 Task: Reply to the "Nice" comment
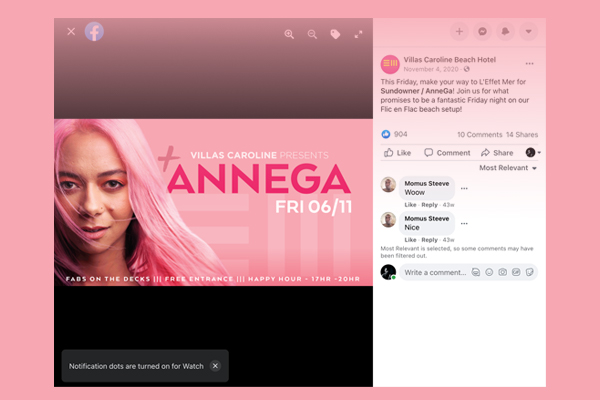pyautogui.click(x=429, y=240)
